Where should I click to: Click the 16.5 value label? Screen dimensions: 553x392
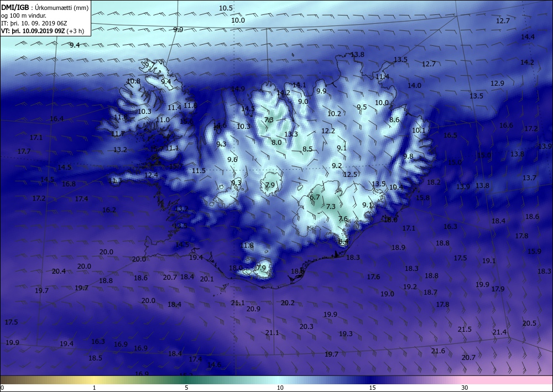(450, 135)
